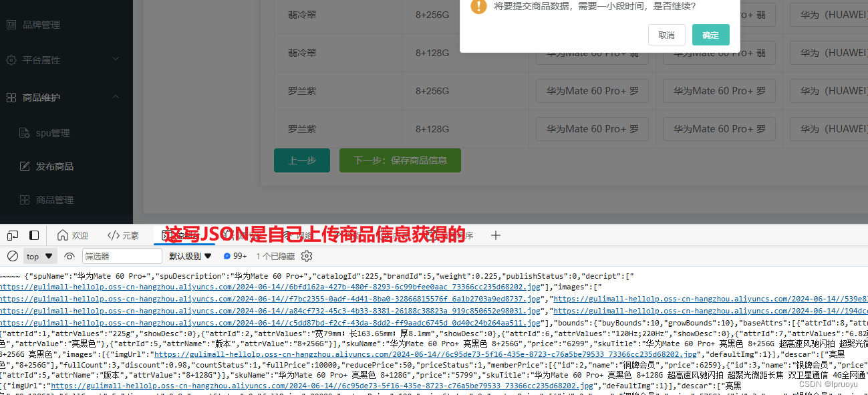
Task: Click the DevTools dock sidebar icon
Action: coord(34,235)
